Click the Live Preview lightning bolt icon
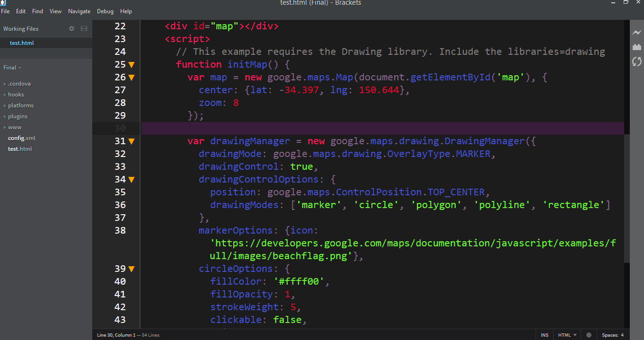This screenshot has height=340, width=644. coord(636,32)
